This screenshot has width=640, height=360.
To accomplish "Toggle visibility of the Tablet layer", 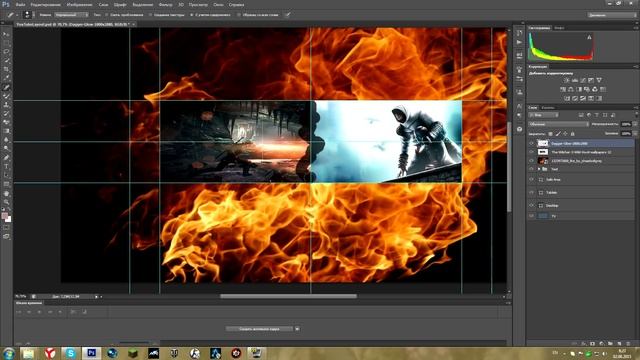I will pyautogui.click(x=531, y=192).
